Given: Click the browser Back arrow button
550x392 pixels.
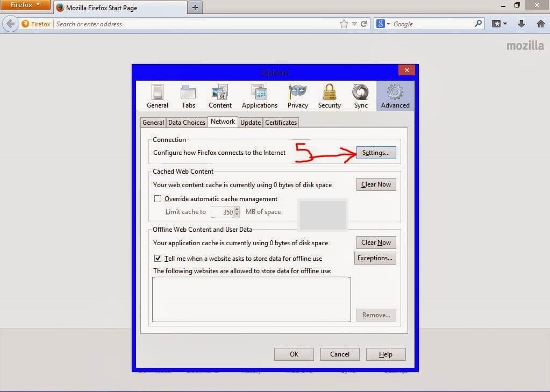Looking at the screenshot, I should (10, 24).
